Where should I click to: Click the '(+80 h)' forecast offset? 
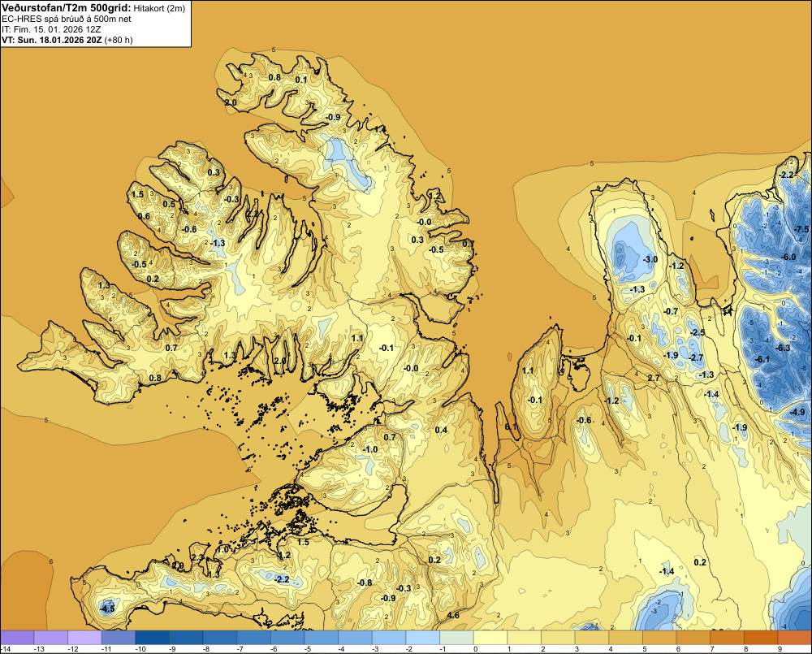[119, 40]
